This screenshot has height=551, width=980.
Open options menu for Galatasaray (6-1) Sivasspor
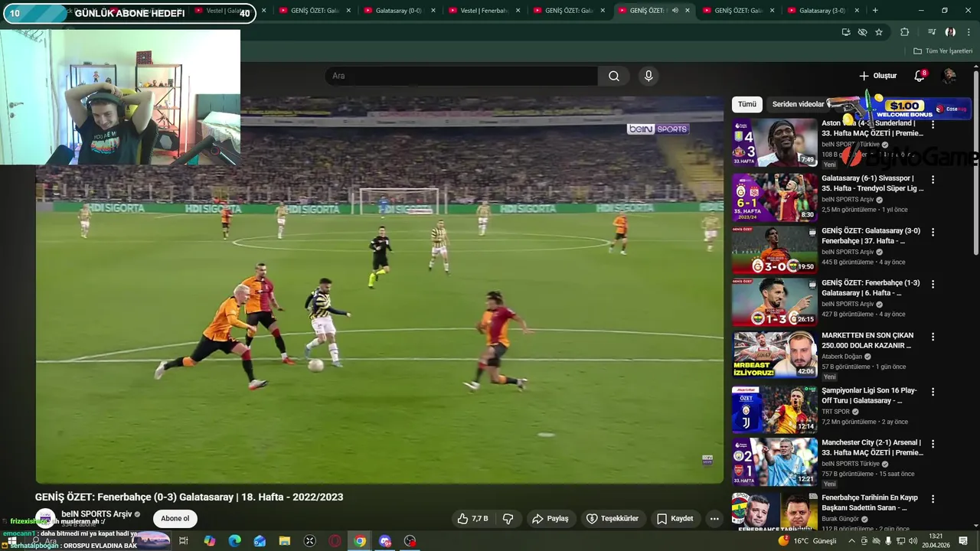933,180
